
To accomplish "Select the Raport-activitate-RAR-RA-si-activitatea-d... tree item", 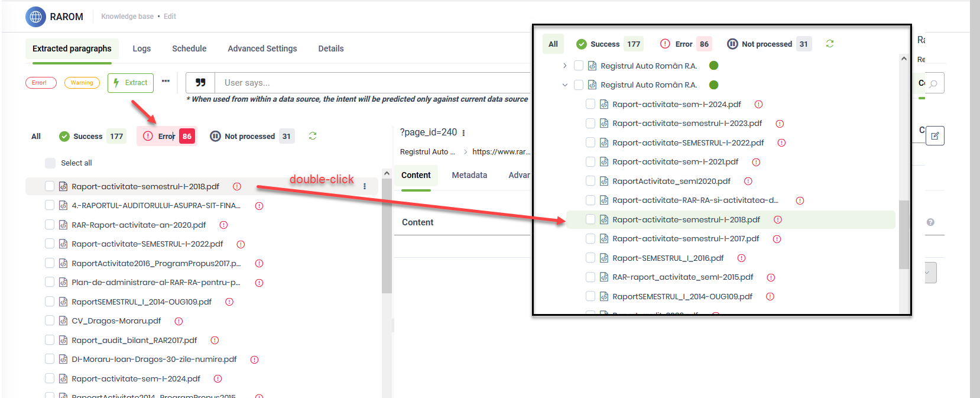I will click(x=695, y=200).
